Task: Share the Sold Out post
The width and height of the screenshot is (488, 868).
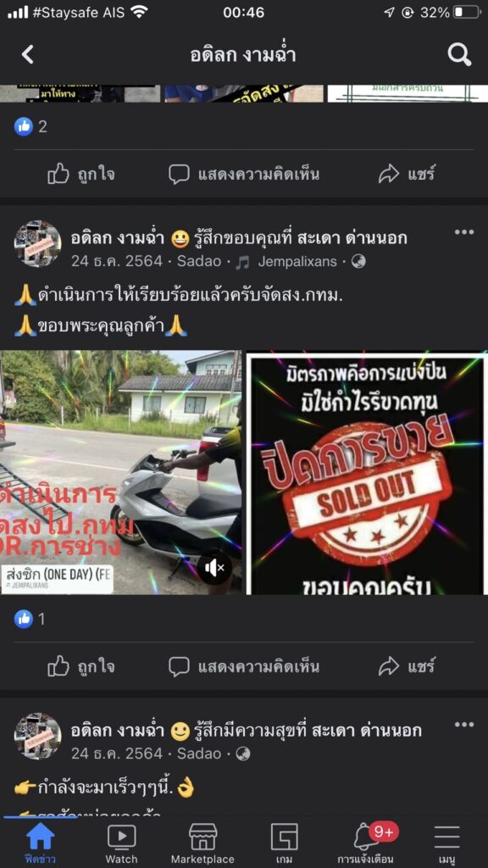Action: pos(407,666)
